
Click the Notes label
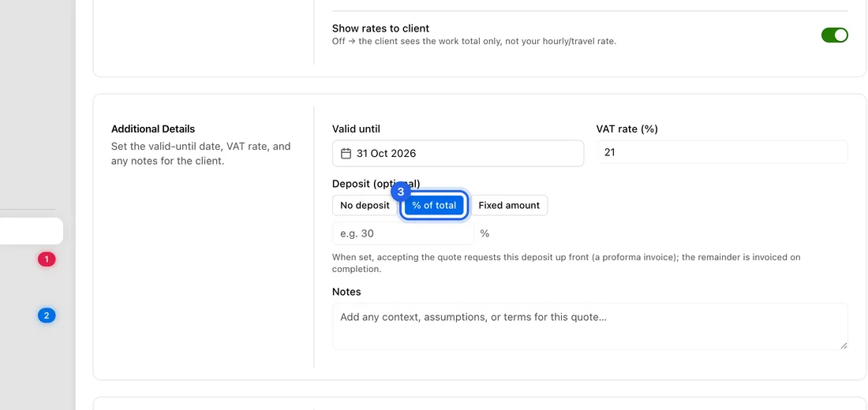pyautogui.click(x=346, y=292)
